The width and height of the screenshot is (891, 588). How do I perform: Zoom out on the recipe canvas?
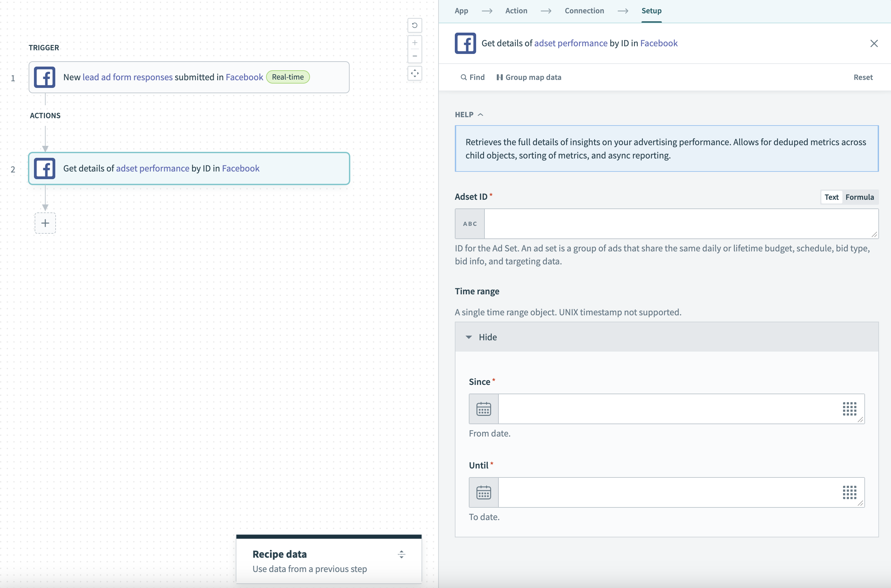pyautogui.click(x=415, y=56)
